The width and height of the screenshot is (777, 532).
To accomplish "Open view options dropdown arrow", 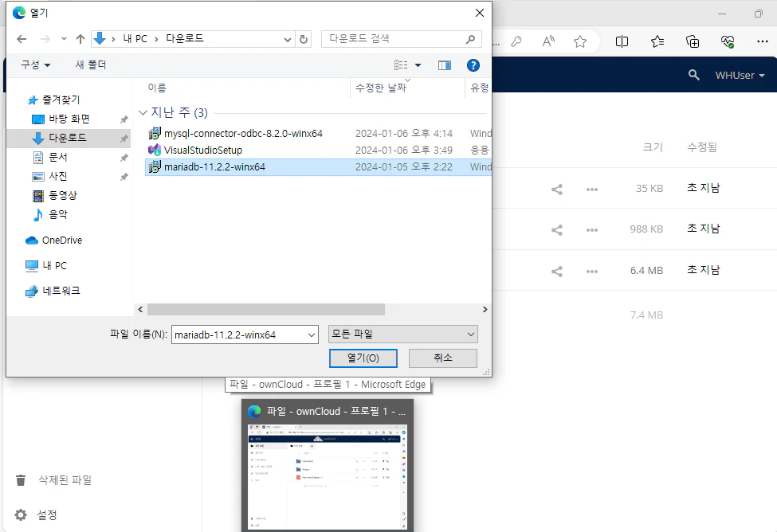I will pyautogui.click(x=418, y=65).
